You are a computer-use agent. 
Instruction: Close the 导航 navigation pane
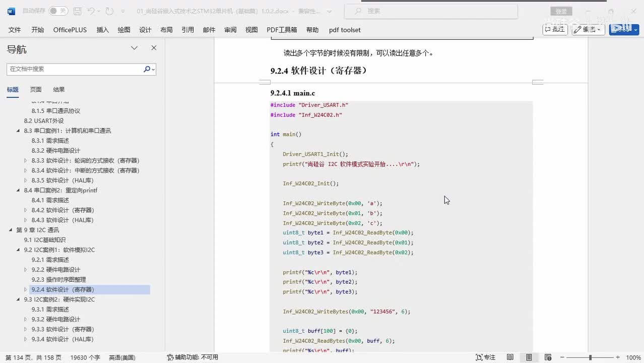point(154,48)
